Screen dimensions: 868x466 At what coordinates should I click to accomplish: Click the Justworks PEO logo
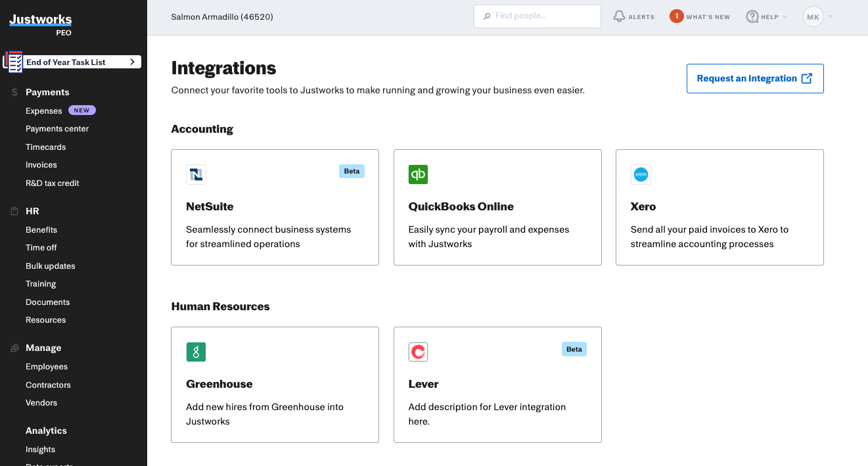click(x=41, y=24)
